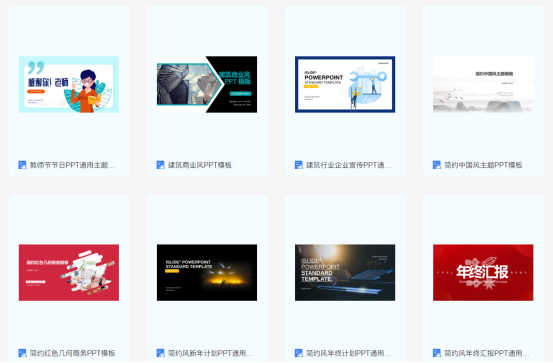
Task: Open the 简约风年终计划PPT thumbnail
Action: tap(345, 272)
